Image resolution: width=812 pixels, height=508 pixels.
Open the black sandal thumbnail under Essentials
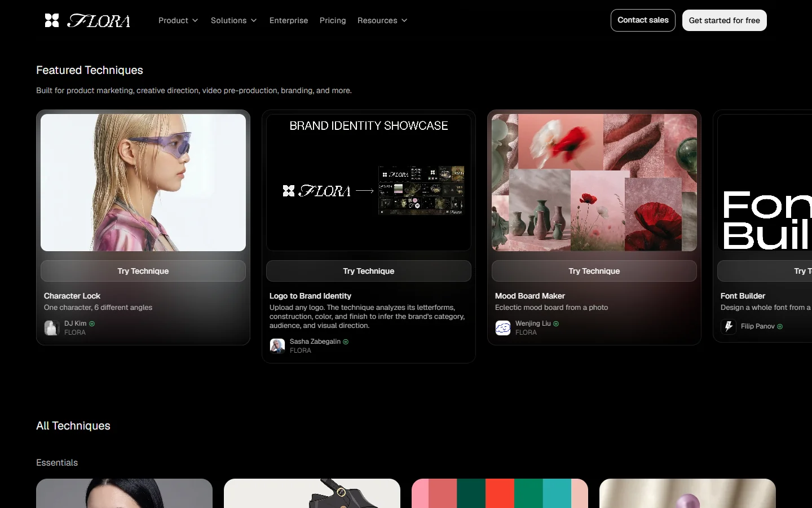point(312,493)
